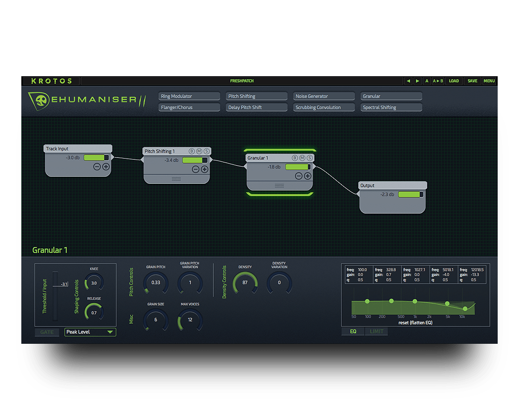Toggle mute (M) on Granular 1

tap(302, 158)
